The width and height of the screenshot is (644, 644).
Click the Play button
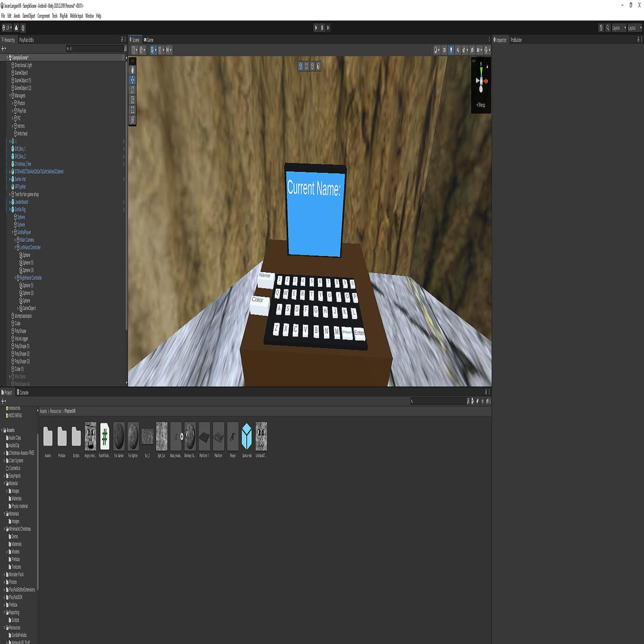click(316, 28)
